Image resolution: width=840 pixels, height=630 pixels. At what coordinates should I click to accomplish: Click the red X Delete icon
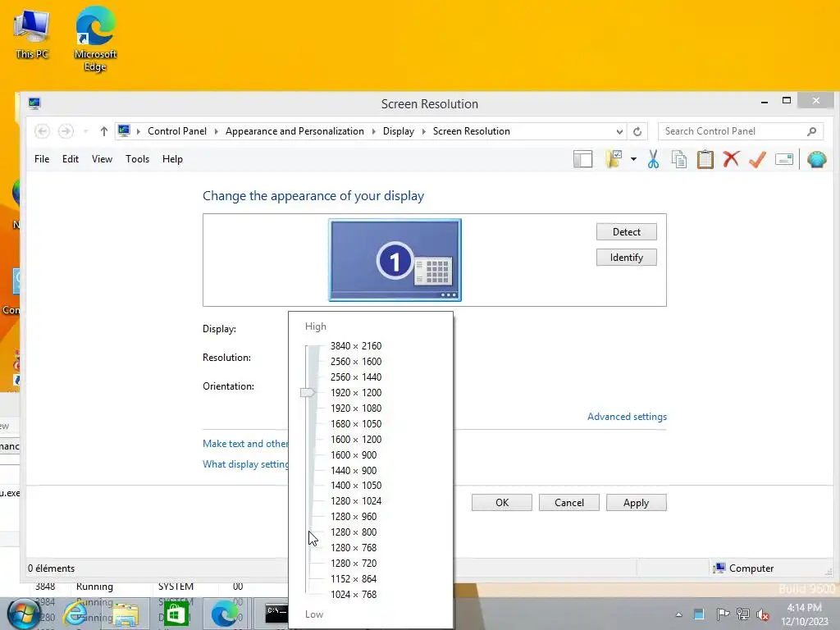731,159
